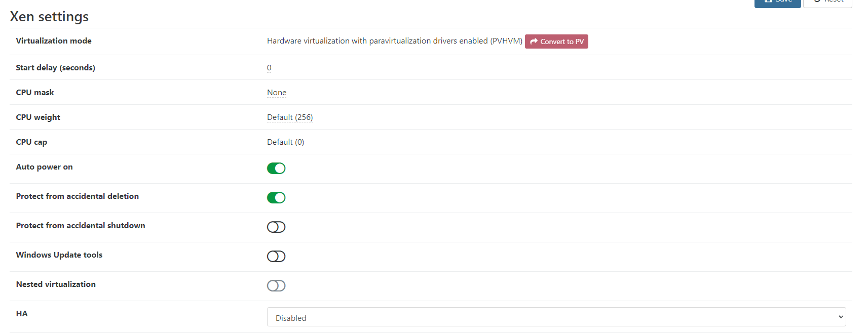Screen dimensions: 868x335
Task: Click the Convert to PV button
Action: (556, 41)
